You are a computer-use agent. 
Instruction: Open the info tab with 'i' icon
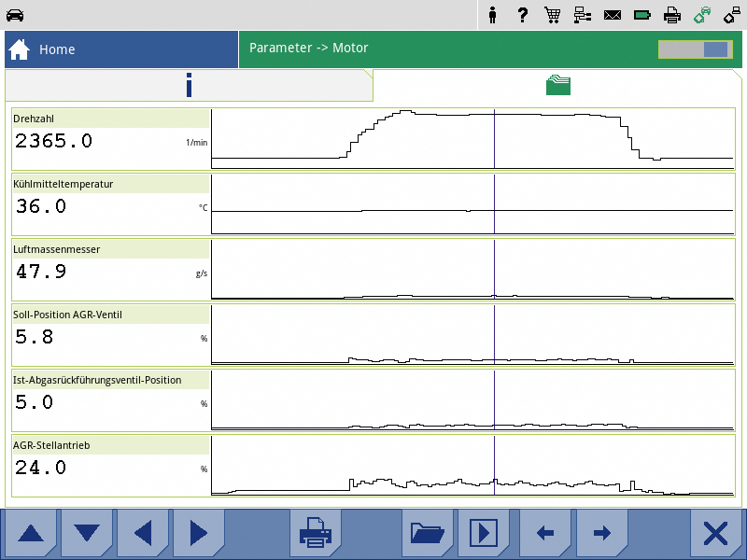point(189,86)
